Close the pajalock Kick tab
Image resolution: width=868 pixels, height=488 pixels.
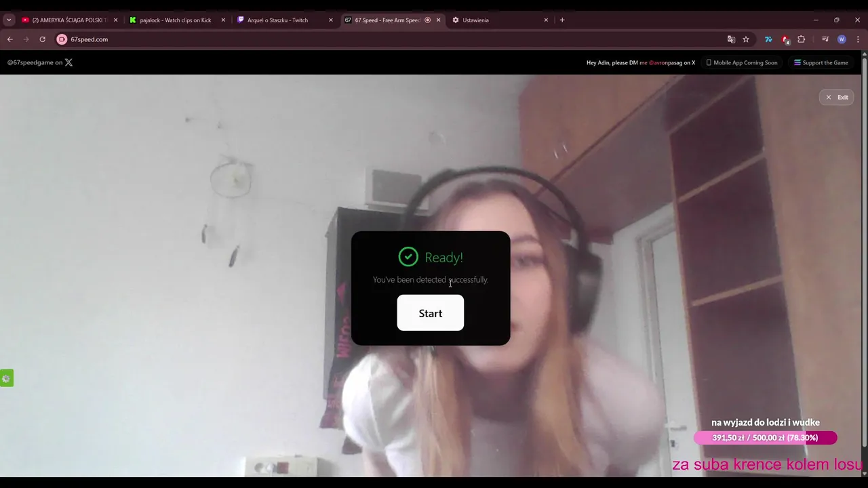[x=223, y=20]
